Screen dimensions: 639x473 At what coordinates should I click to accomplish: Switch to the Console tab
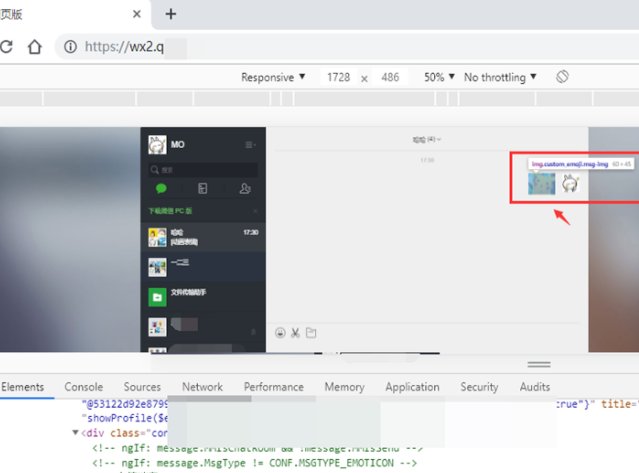(84, 387)
